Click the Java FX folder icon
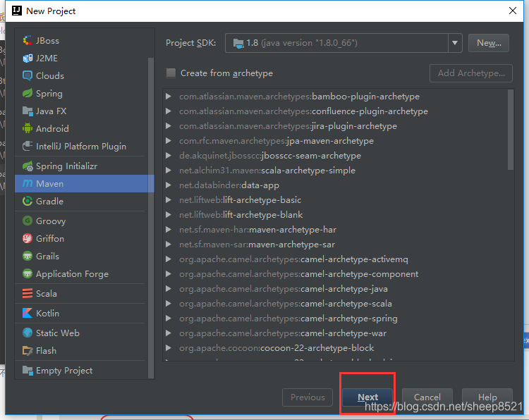 (28, 111)
